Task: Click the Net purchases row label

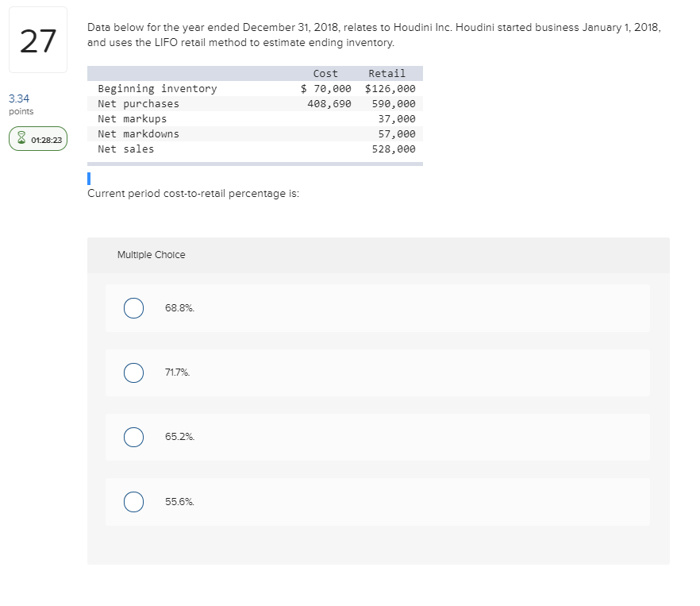Action: (x=138, y=104)
